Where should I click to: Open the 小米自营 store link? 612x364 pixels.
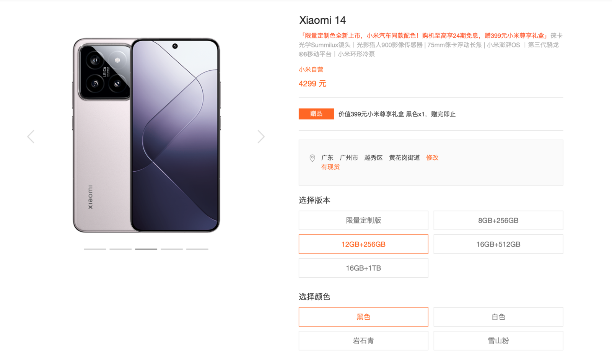click(x=311, y=70)
